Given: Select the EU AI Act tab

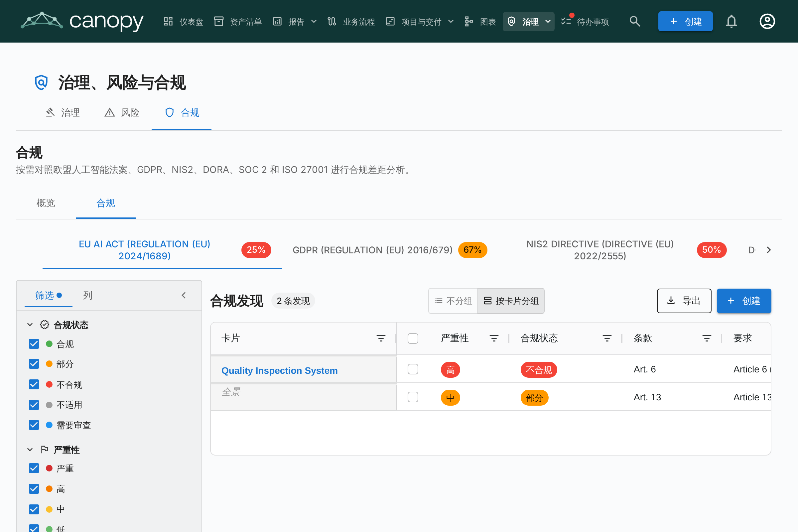Looking at the screenshot, I should tap(162, 250).
